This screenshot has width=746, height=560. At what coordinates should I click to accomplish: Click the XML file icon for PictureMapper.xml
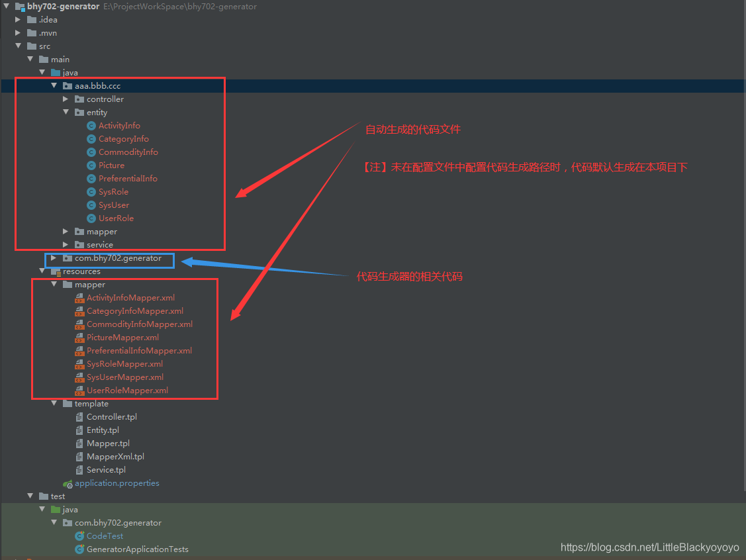79,338
